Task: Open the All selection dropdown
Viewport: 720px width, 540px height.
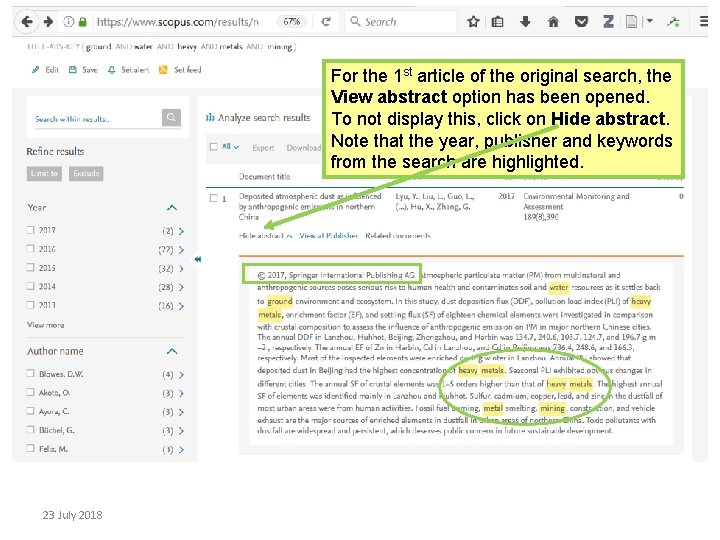Action: [231, 147]
